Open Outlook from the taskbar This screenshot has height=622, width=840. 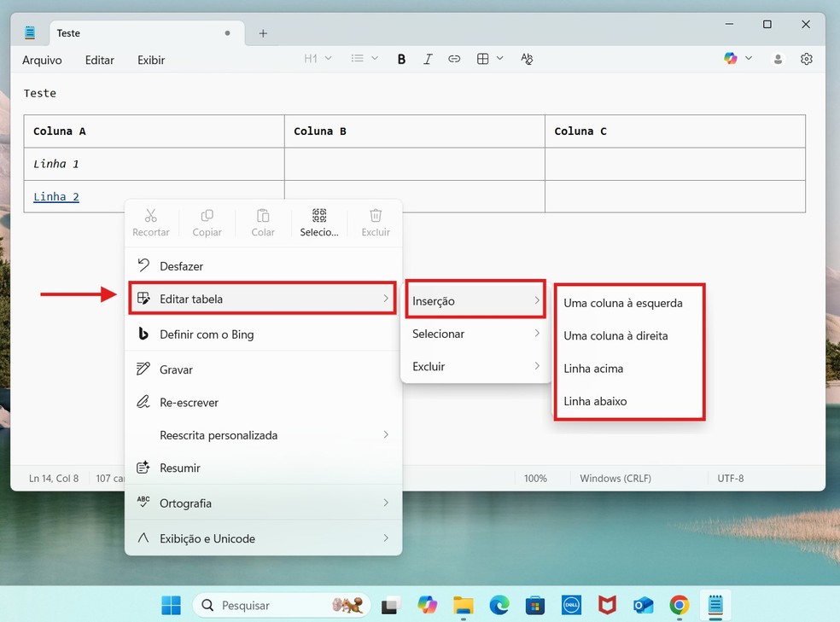tap(643, 606)
